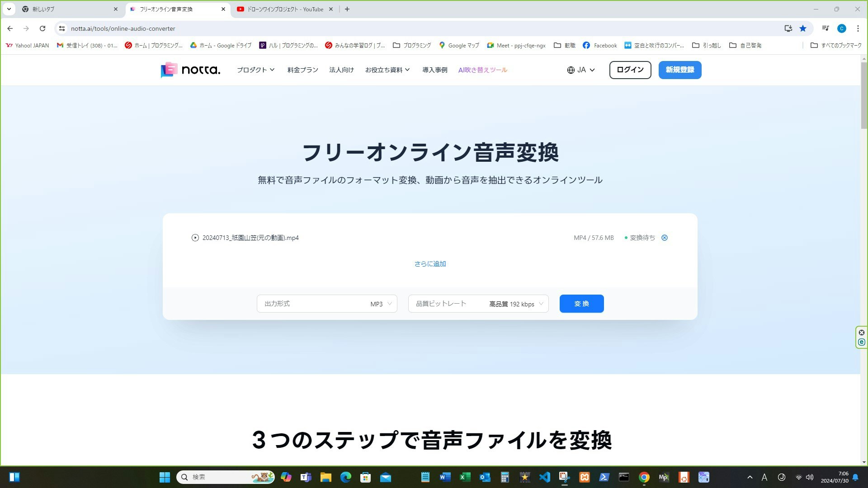868x488 pixels.
Task: Play preview of the uploaded 祇園山笠 video
Action: point(195,237)
